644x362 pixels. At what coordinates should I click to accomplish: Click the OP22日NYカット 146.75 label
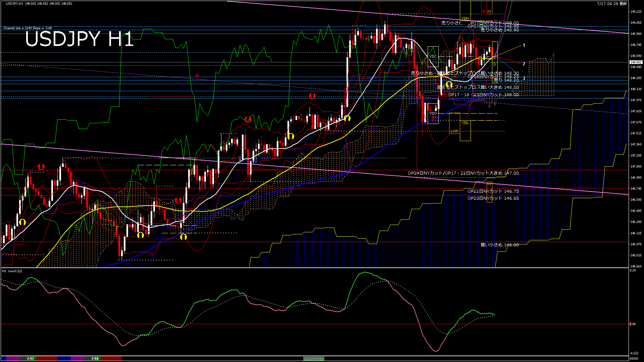[493, 191]
